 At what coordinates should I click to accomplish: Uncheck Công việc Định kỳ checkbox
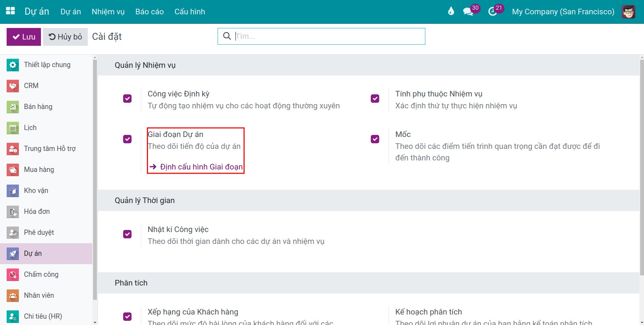[127, 99]
